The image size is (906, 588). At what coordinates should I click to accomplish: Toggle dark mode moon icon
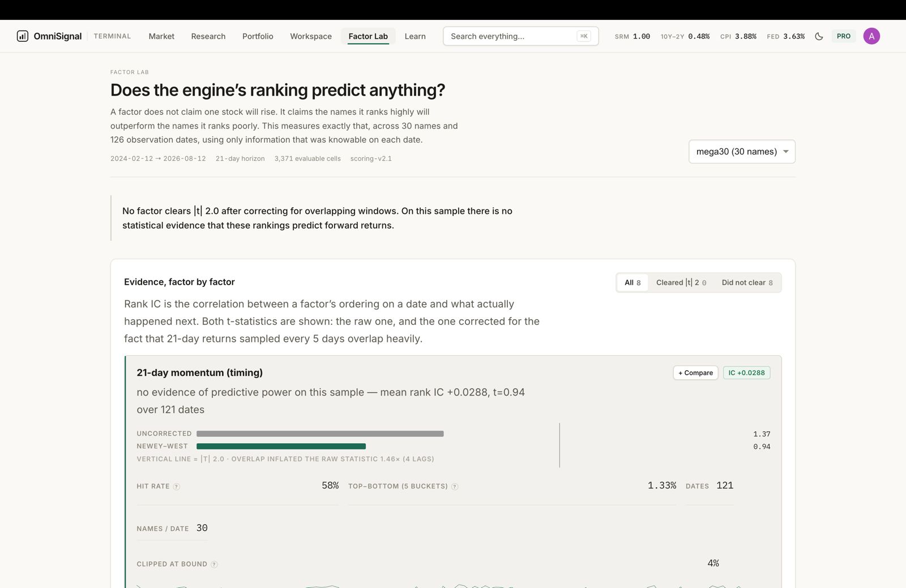coord(819,36)
